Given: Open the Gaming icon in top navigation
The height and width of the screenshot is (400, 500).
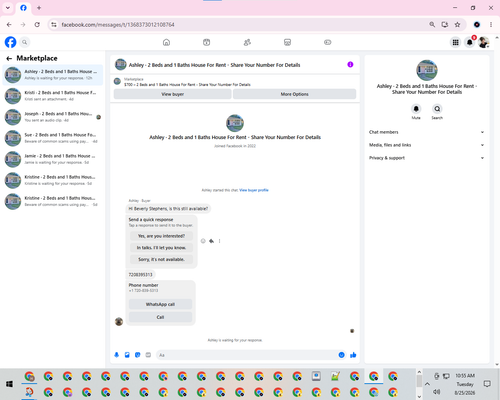Looking at the screenshot, I should 328,42.
